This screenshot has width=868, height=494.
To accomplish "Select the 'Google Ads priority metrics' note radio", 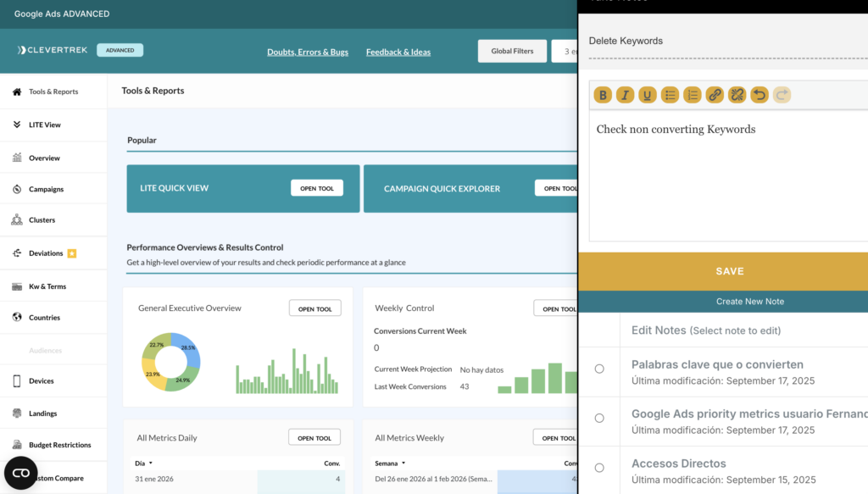I will coord(599,418).
